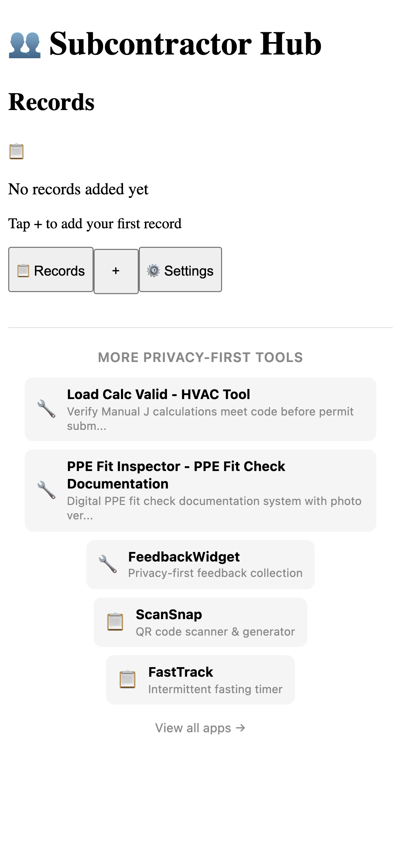Viewport: 401px width, 868px height.
Task: Tap the + button to add a record
Action: point(116,270)
